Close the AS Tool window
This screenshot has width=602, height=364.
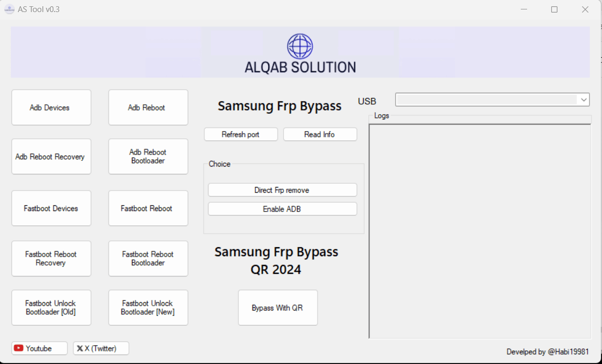585,9
